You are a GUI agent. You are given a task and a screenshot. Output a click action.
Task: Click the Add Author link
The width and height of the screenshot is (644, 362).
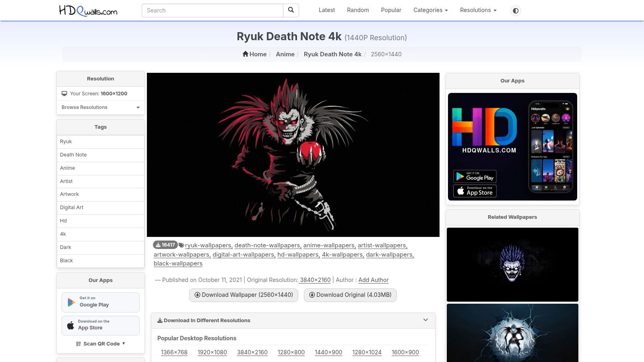click(374, 280)
